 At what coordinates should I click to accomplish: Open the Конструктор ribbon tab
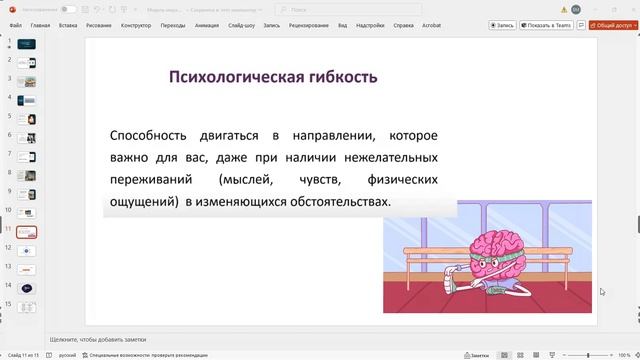136,25
